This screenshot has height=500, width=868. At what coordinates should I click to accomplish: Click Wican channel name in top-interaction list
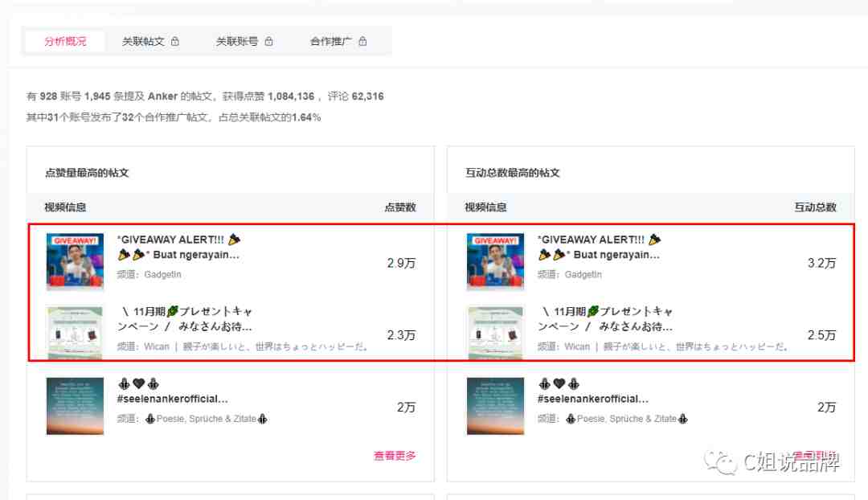pyautogui.click(x=577, y=346)
